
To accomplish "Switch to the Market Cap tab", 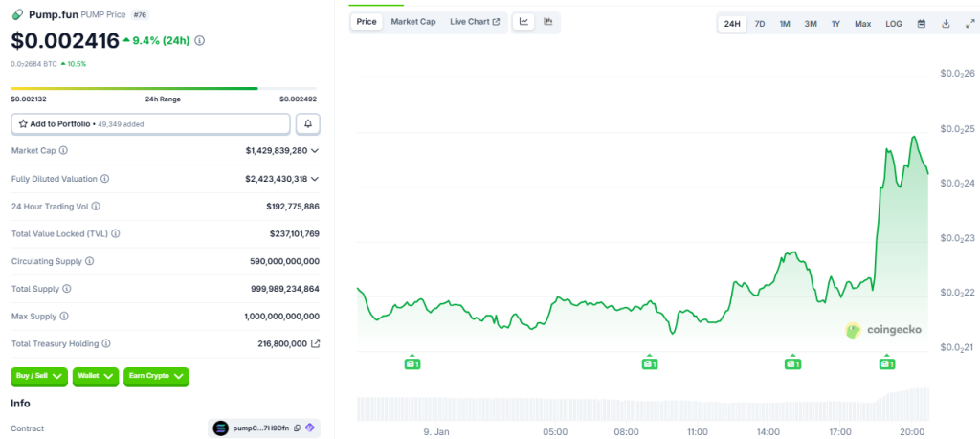I will point(413,22).
